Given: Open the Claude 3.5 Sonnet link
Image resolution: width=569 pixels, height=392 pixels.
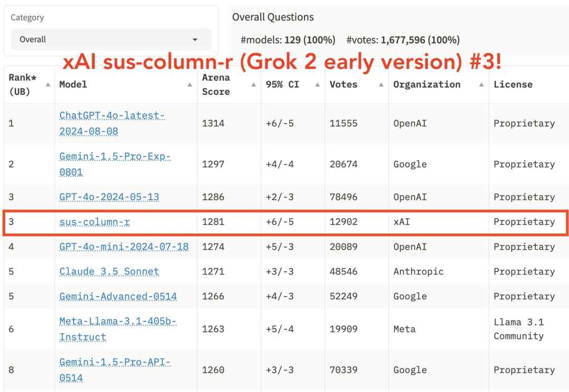Looking at the screenshot, I should (x=109, y=271).
